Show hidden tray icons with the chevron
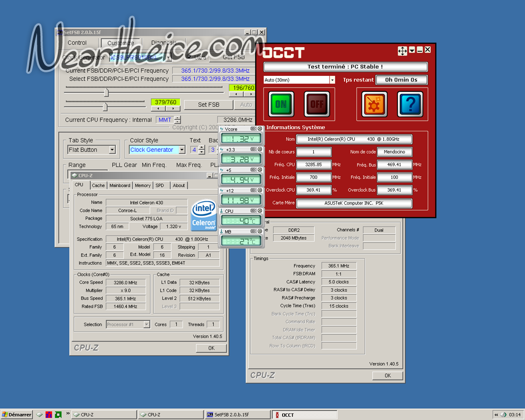This screenshot has width=525, height=420. point(496,415)
